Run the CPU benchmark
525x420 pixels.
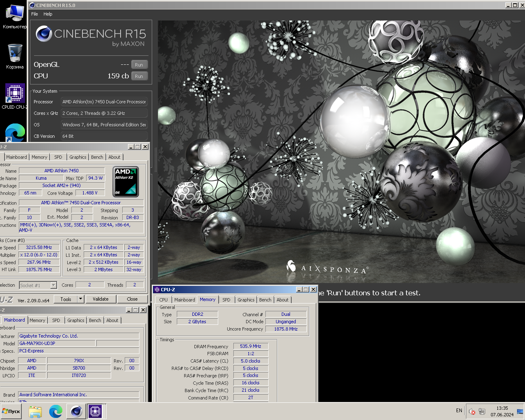[x=139, y=76]
